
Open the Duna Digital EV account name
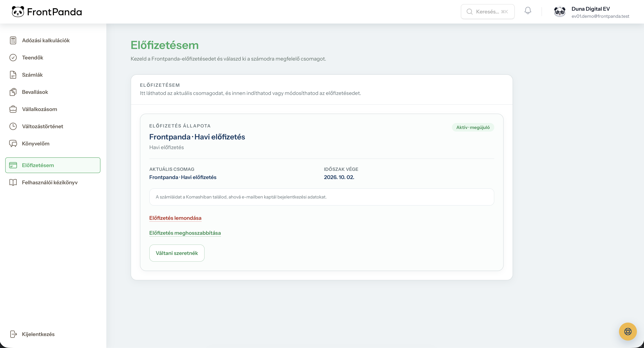click(590, 9)
